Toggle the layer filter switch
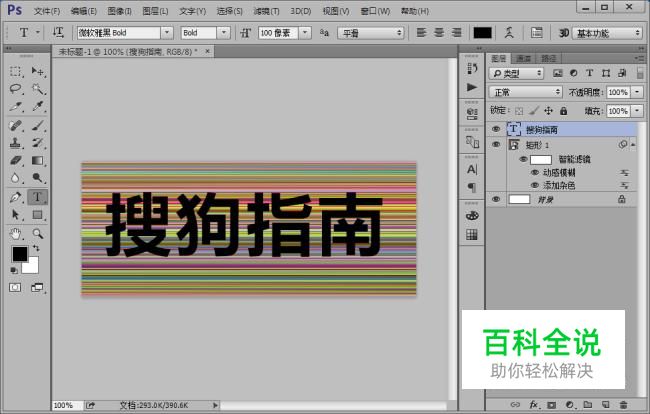This screenshot has height=414, width=650. coord(640,72)
